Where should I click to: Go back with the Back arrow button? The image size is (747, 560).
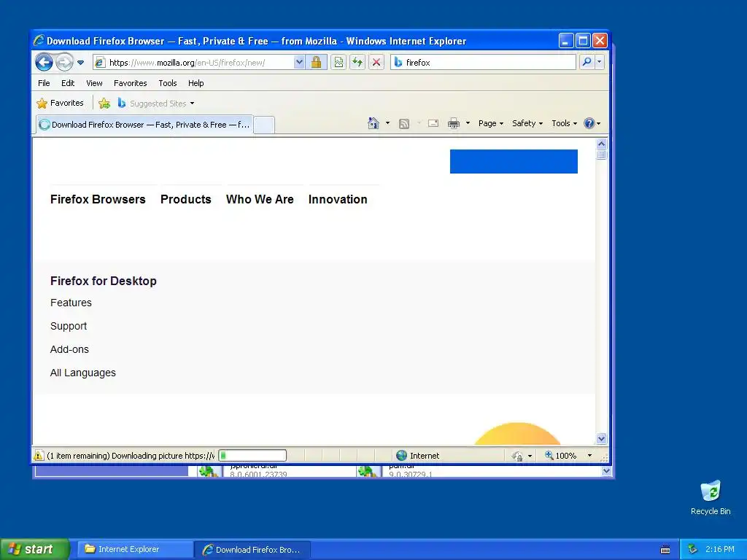click(x=44, y=62)
